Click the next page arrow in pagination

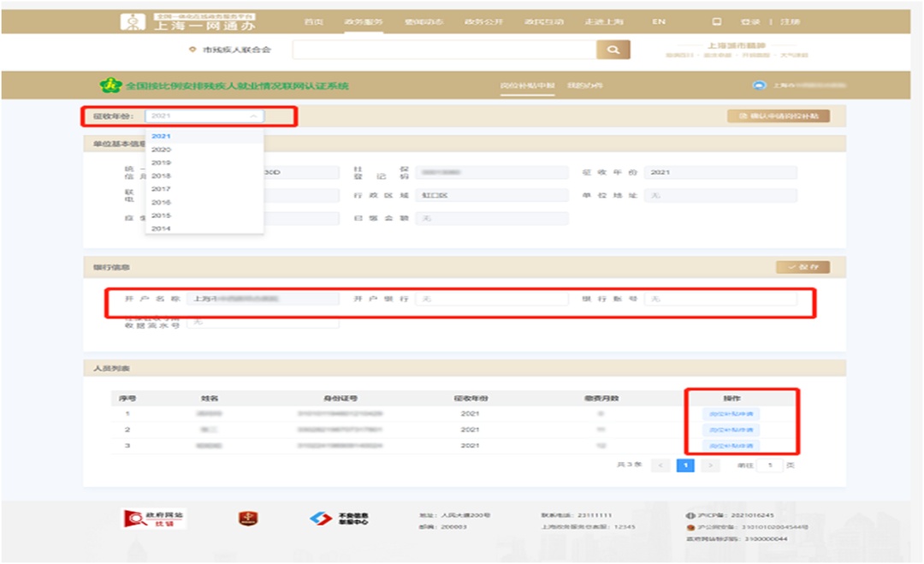point(709,466)
